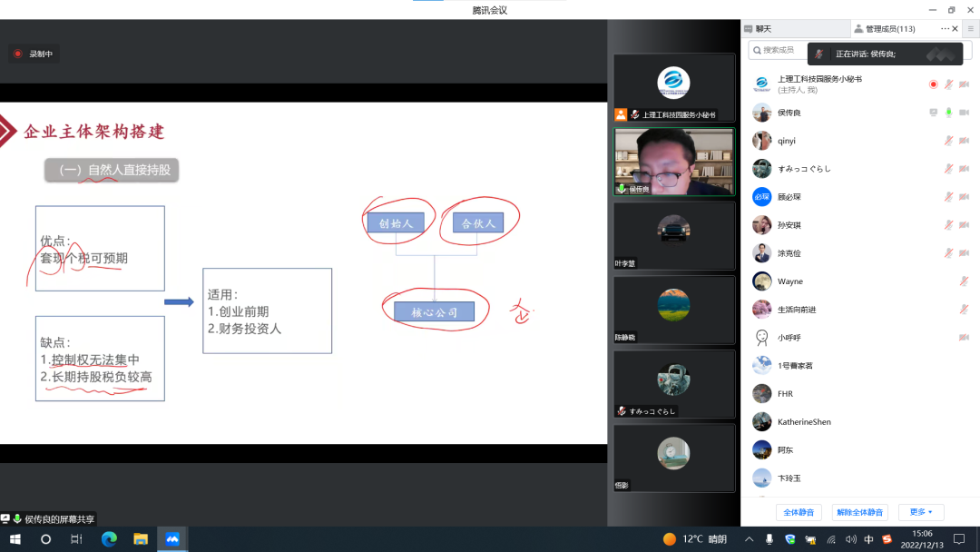Viewport: 980px width, 552px height.
Task: Open the notification center icon
Action: pos(959,539)
